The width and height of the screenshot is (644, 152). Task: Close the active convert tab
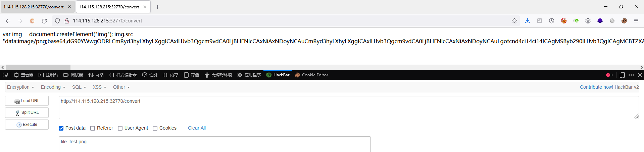pos(145,7)
